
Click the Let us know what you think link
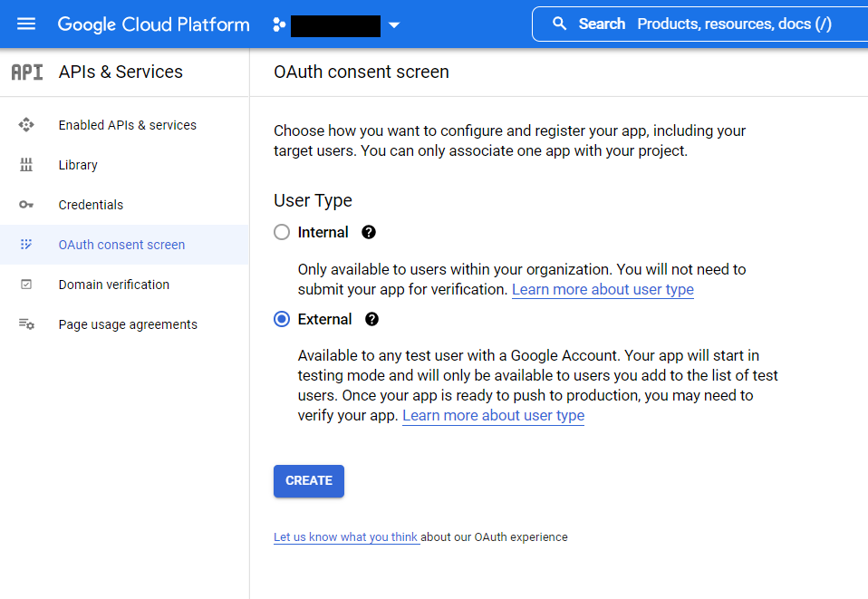pos(346,536)
